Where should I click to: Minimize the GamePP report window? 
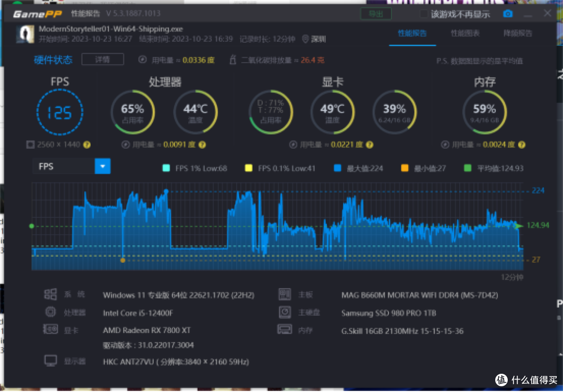(528, 15)
